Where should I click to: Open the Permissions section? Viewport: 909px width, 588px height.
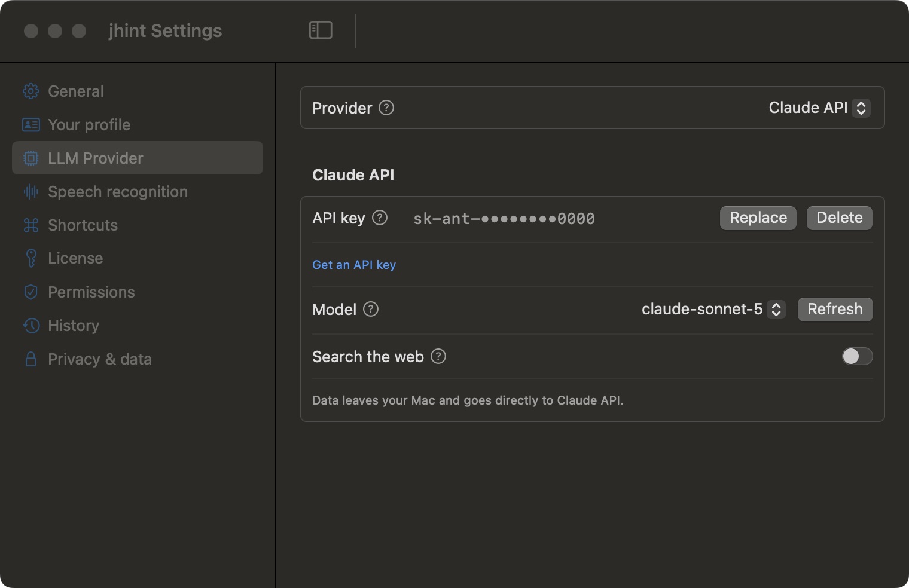[x=138, y=292]
